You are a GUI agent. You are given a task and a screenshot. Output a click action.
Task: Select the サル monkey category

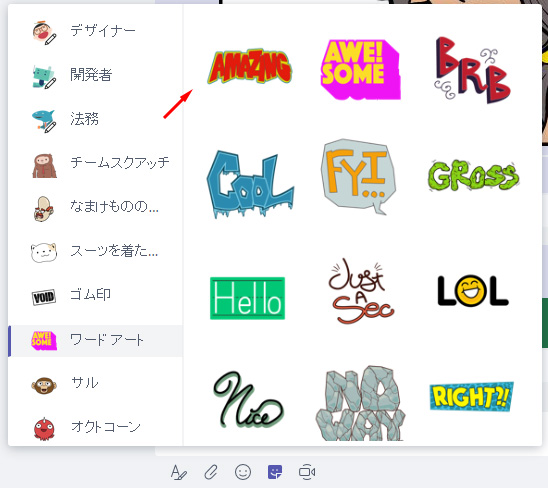(x=96, y=384)
